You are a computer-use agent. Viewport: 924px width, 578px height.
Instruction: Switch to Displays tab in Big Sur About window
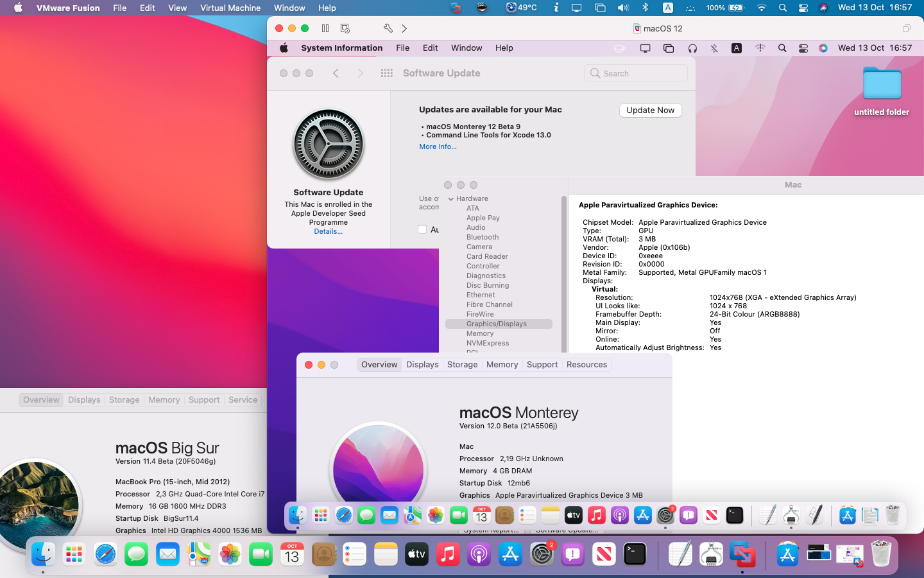(85, 399)
